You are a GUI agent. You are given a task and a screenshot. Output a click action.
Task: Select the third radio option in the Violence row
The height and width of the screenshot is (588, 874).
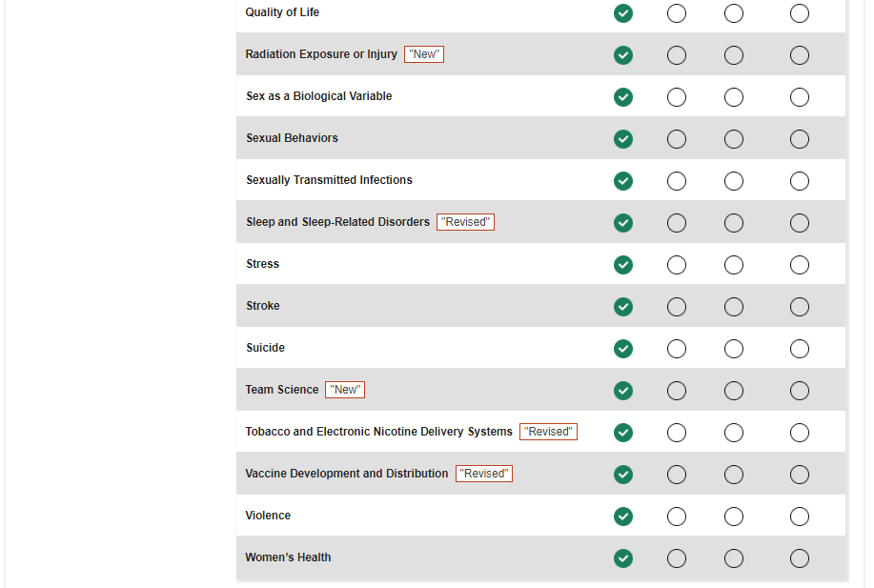pos(734,517)
